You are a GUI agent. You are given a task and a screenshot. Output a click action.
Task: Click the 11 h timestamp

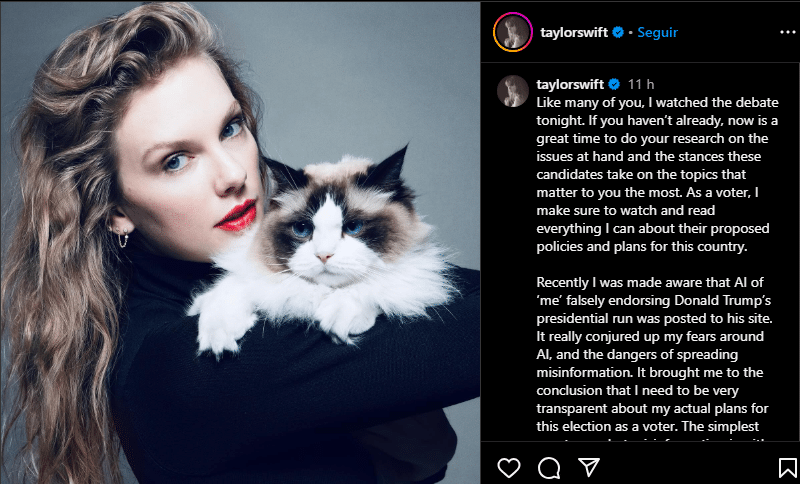pyautogui.click(x=641, y=84)
